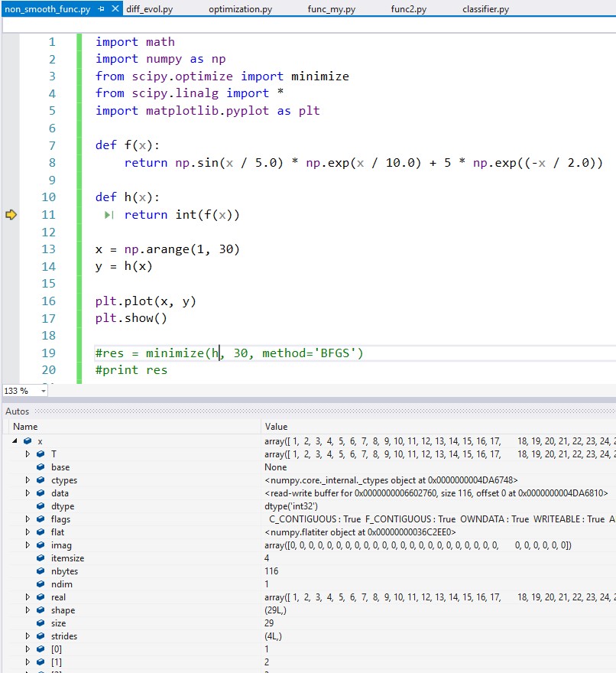Click the breakpoint margin beside line 14
Image resolution: width=616 pixels, height=673 pixels.
(11, 266)
